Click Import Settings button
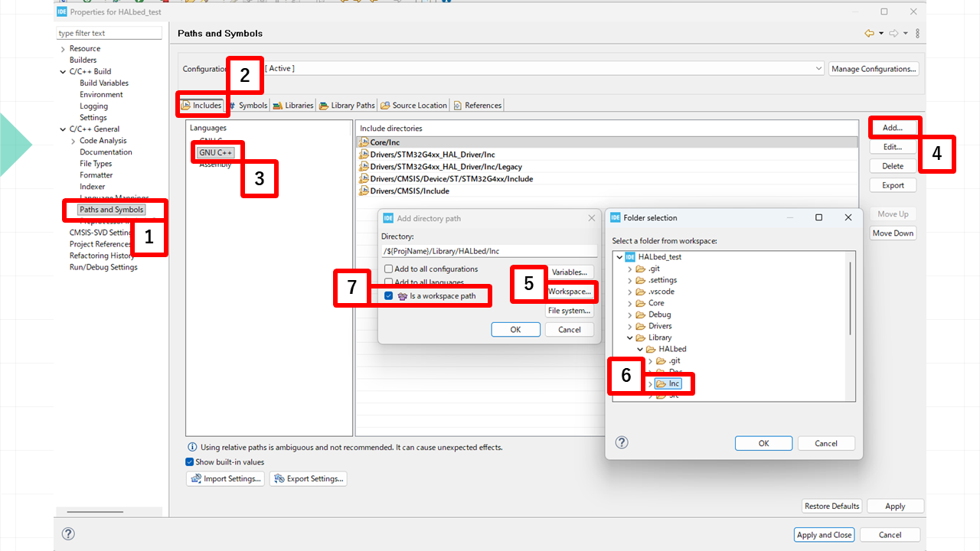Viewport: 980px width, 551px height. tap(227, 479)
